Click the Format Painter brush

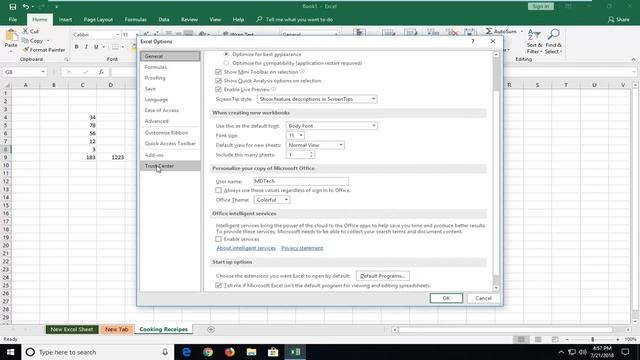click(x=25, y=50)
